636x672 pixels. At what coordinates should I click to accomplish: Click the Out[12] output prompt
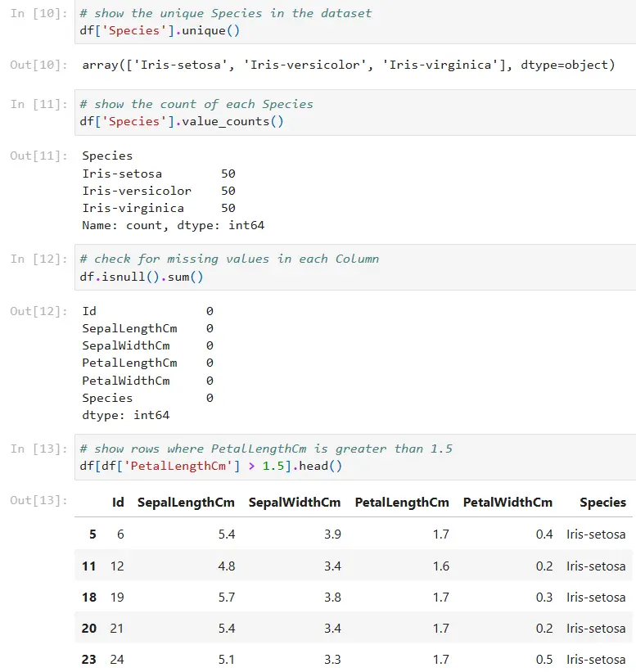click(x=39, y=311)
